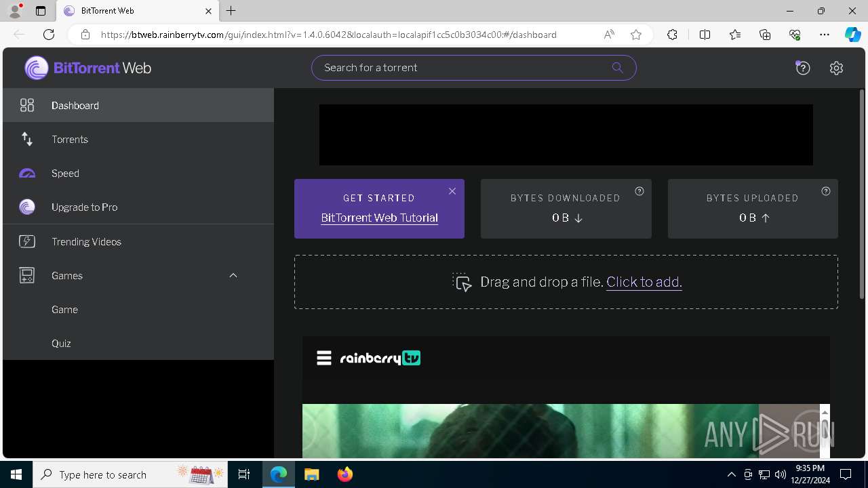Click the Speed gauge icon
The height and width of the screenshot is (488, 868).
pos(27,174)
